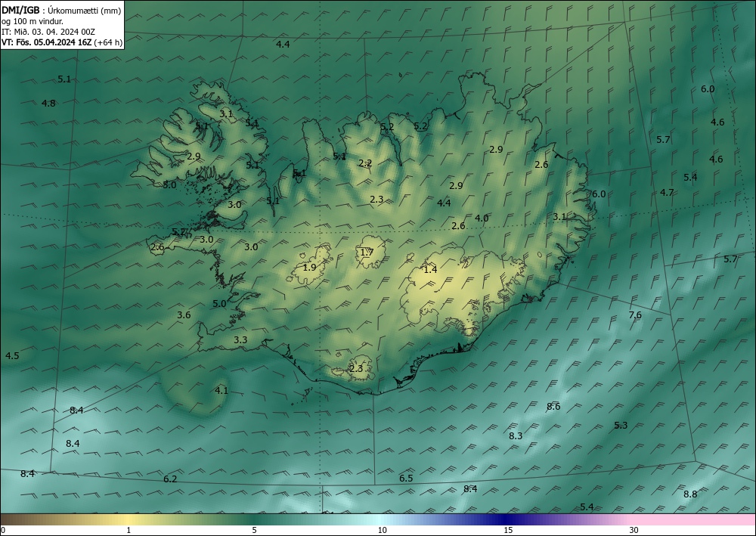Select the 8.8 precipitation value

[x=690, y=494]
